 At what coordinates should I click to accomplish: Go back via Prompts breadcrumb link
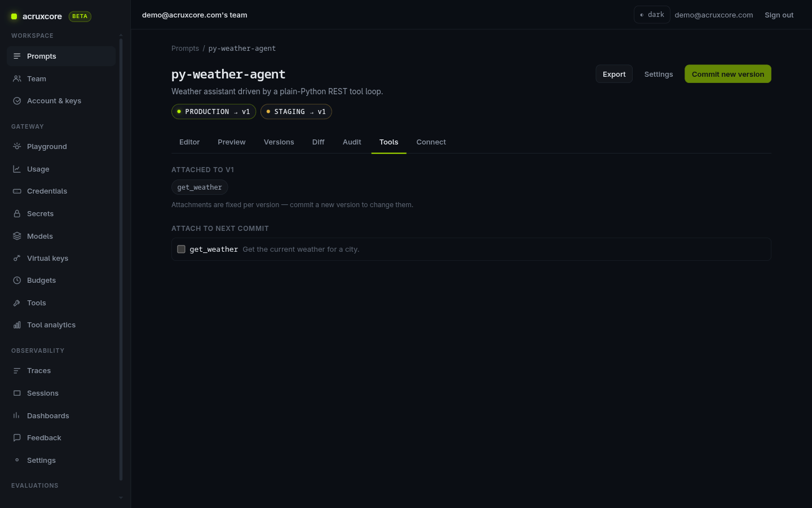185,49
